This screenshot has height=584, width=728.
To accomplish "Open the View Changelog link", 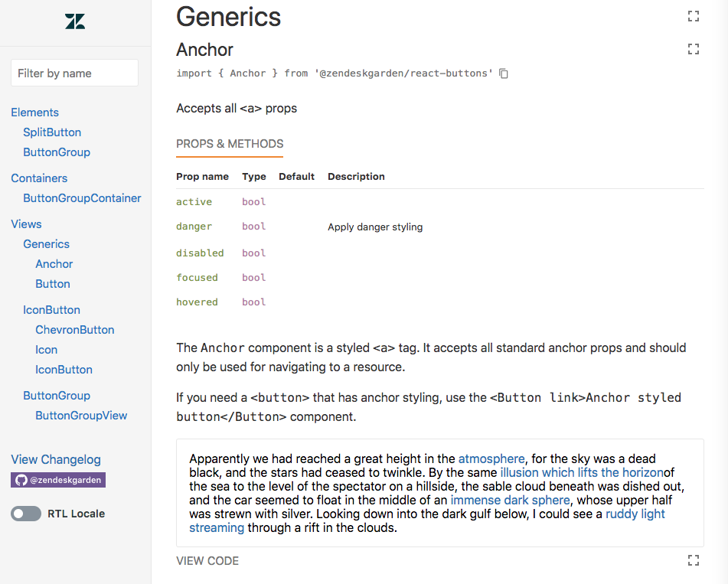I will click(56, 459).
